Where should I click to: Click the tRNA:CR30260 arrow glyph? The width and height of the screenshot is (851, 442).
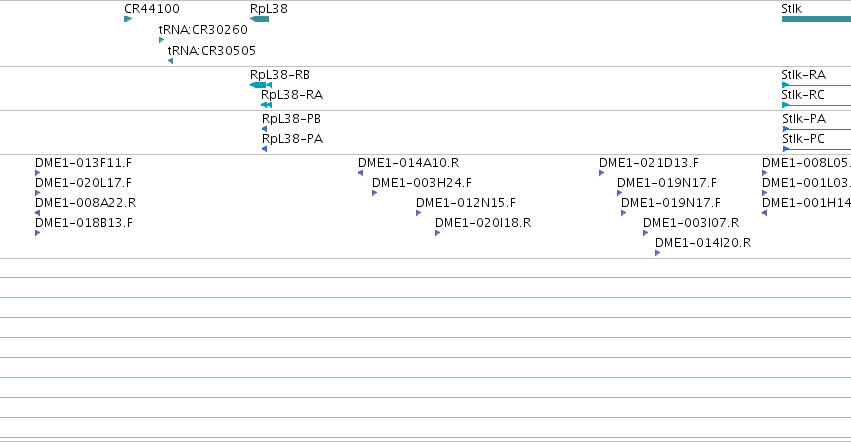click(161, 40)
